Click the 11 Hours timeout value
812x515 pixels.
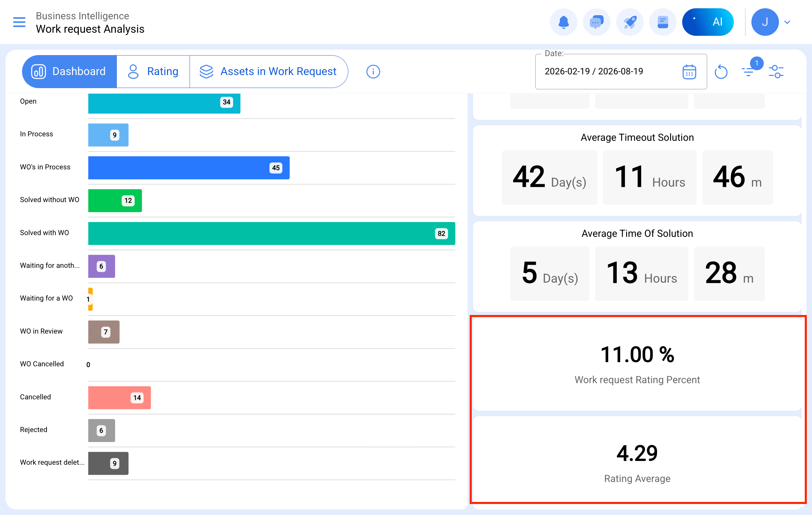(650, 178)
